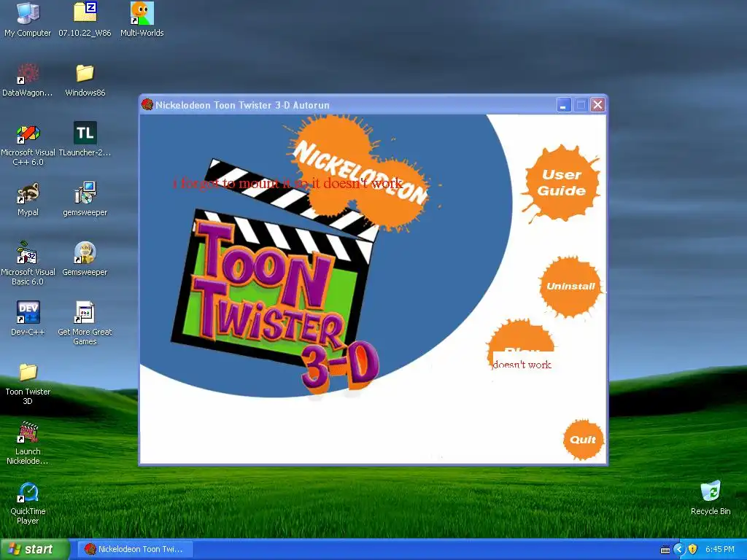Open the Windows86 folder on desktop
The width and height of the screenshot is (747, 560).
(x=85, y=79)
